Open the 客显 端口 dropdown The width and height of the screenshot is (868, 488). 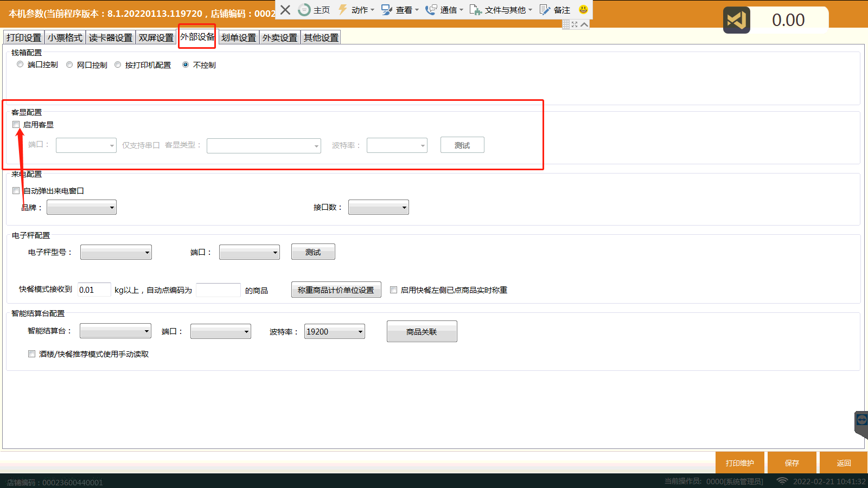(x=86, y=145)
